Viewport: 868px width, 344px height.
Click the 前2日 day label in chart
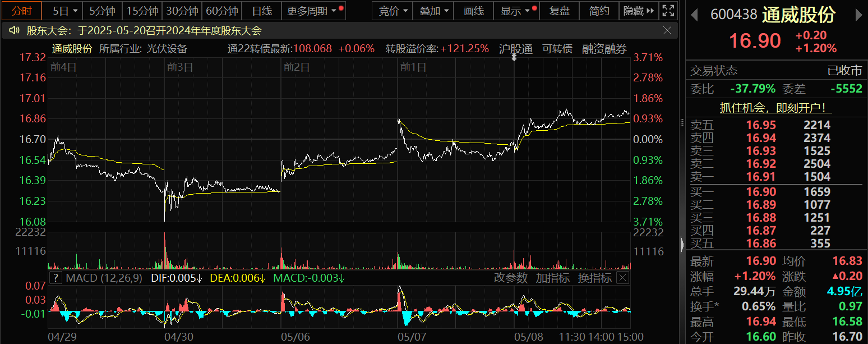(x=297, y=67)
